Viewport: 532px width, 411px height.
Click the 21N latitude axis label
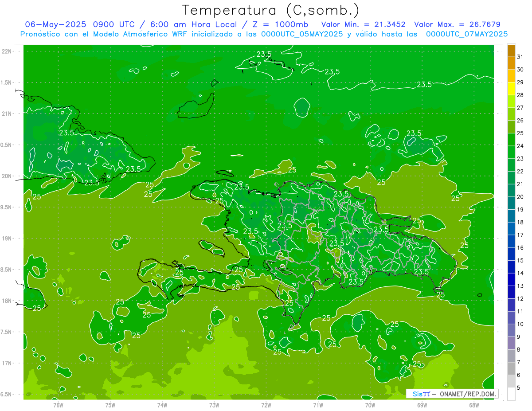[x=7, y=114]
